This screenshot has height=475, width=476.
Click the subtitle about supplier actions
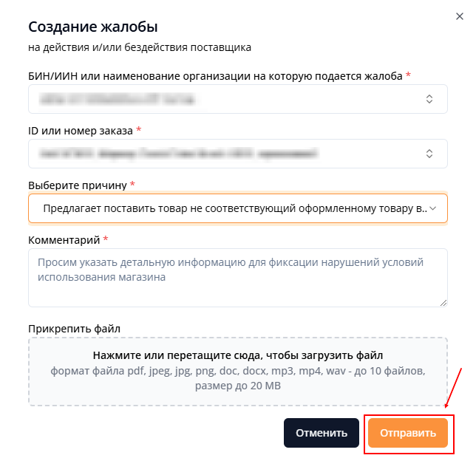pos(140,48)
